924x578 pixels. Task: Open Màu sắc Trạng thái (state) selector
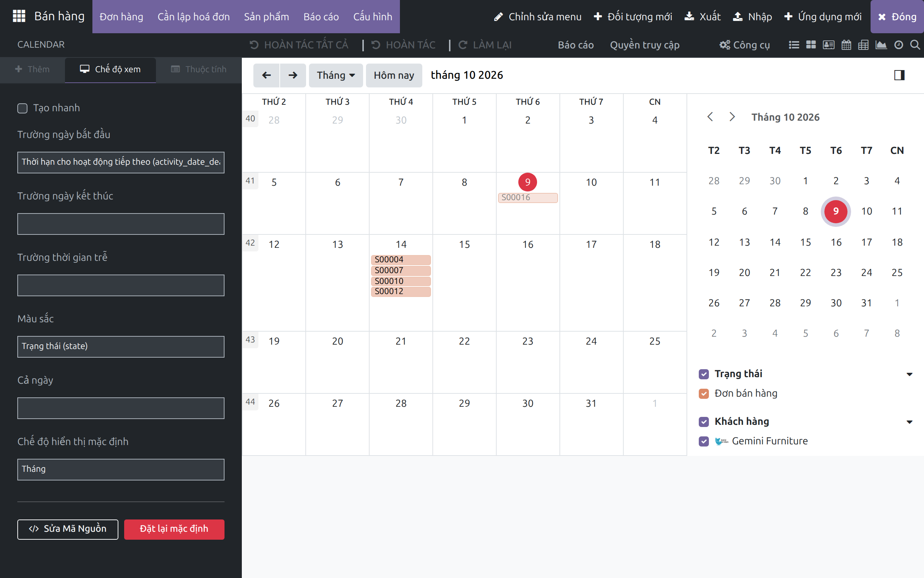tap(121, 347)
